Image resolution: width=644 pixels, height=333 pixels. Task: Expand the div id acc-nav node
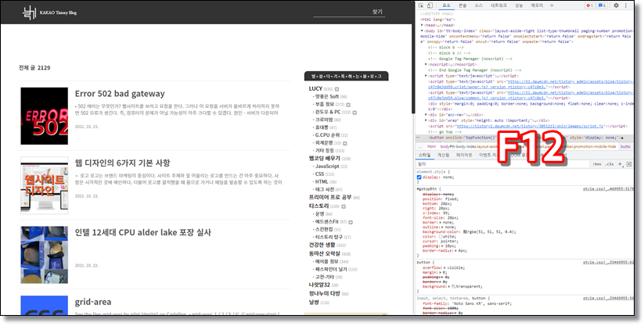click(x=426, y=115)
